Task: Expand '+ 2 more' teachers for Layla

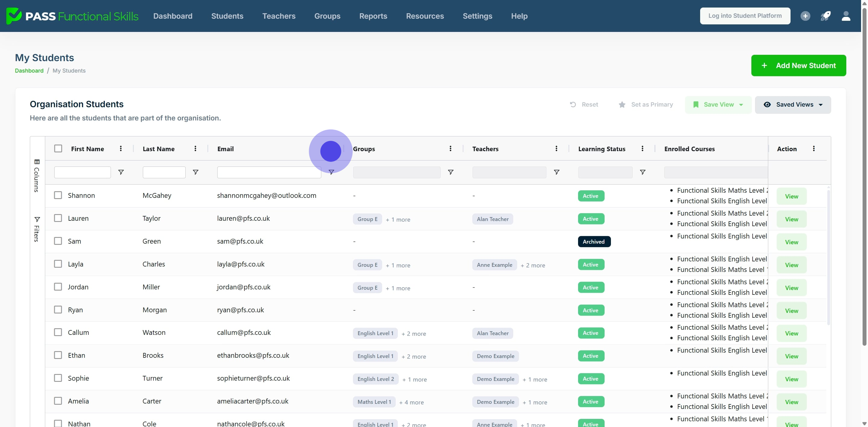Action: [x=533, y=265]
